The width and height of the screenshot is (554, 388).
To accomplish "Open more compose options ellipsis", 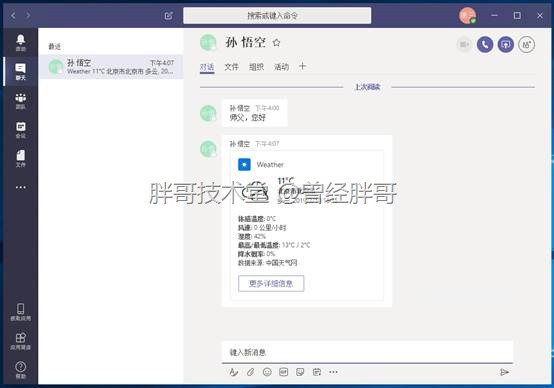I will click(333, 372).
